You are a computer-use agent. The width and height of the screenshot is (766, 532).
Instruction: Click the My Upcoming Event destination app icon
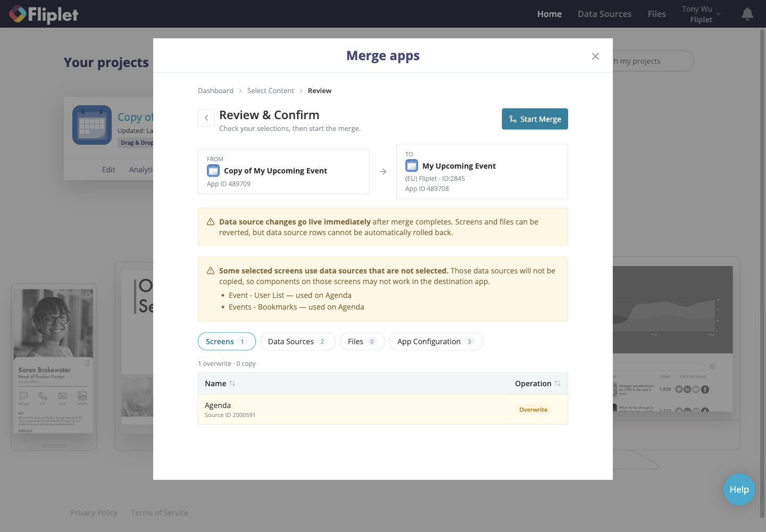pyautogui.click(x=412, y=166)
